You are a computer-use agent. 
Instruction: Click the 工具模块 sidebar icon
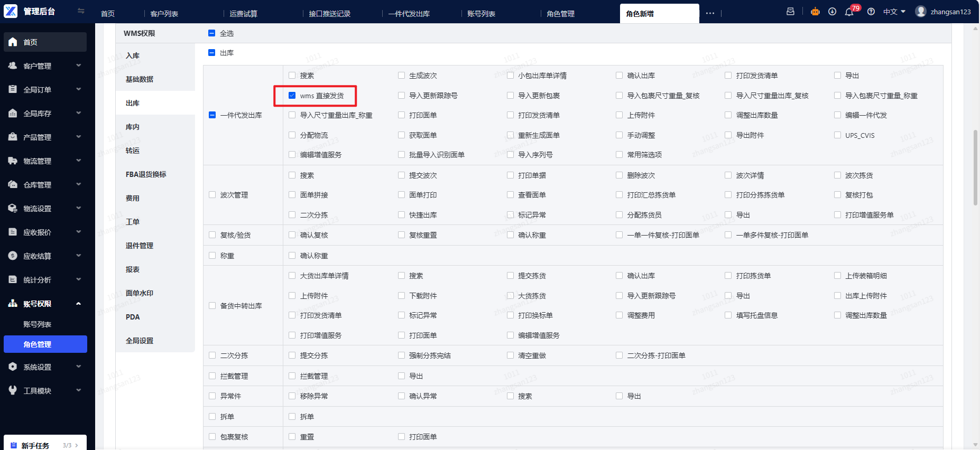[13, 390]
